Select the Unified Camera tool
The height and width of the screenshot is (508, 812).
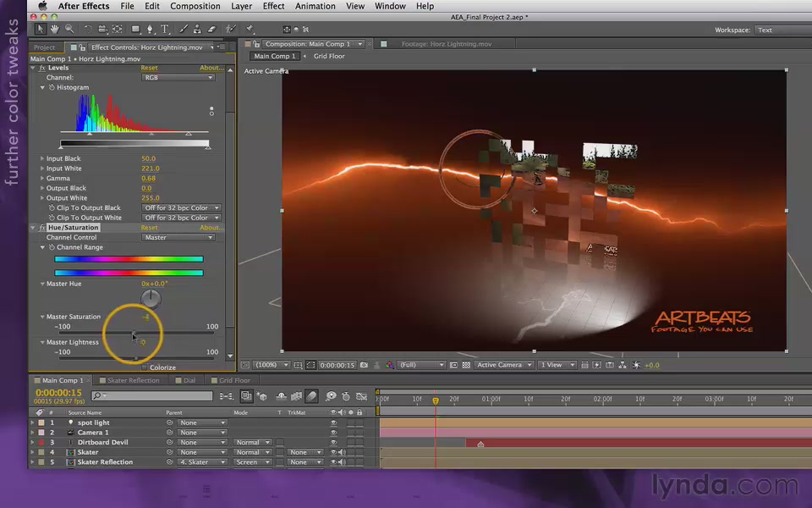coord(102,29)
